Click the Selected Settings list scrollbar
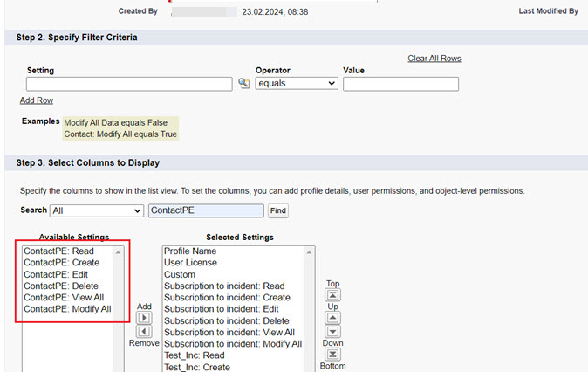This screenshot has height=372, width=588. (x=309, y=309)
